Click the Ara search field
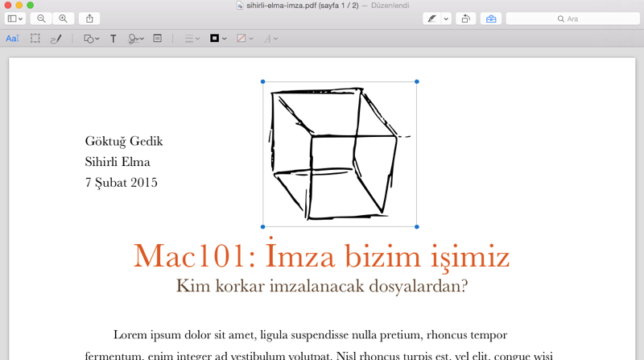The image size is (644, 360). 572,19
